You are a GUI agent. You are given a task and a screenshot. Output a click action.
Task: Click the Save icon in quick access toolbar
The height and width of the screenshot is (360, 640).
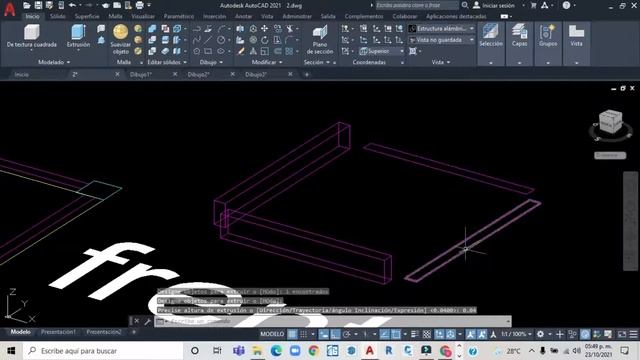tap(38, 5)
